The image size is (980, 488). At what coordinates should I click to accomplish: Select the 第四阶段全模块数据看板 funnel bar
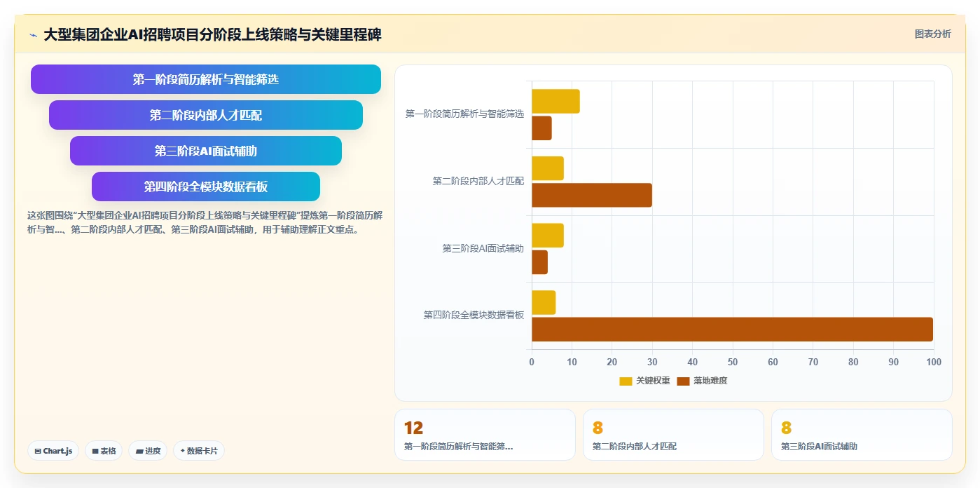[x=206, y=187]
